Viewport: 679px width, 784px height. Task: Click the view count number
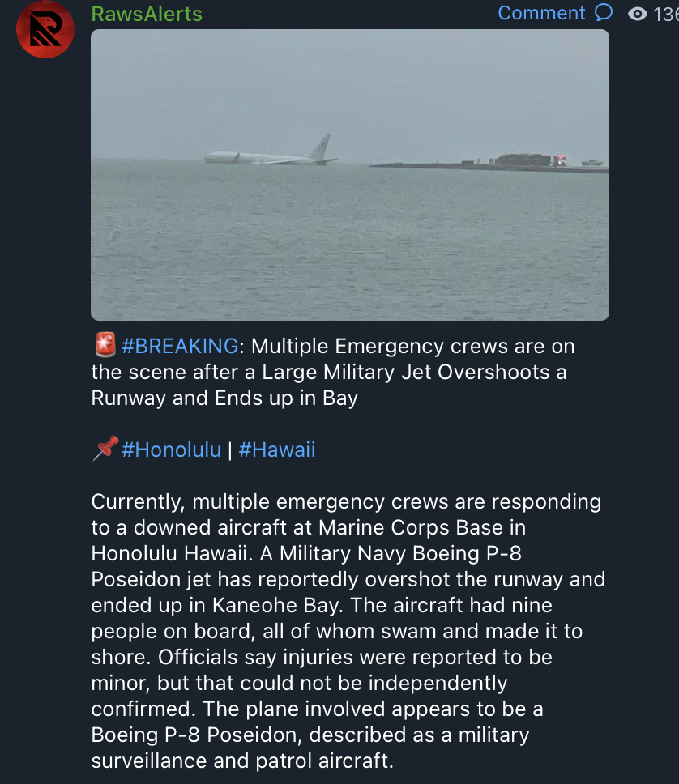(665, 14)
